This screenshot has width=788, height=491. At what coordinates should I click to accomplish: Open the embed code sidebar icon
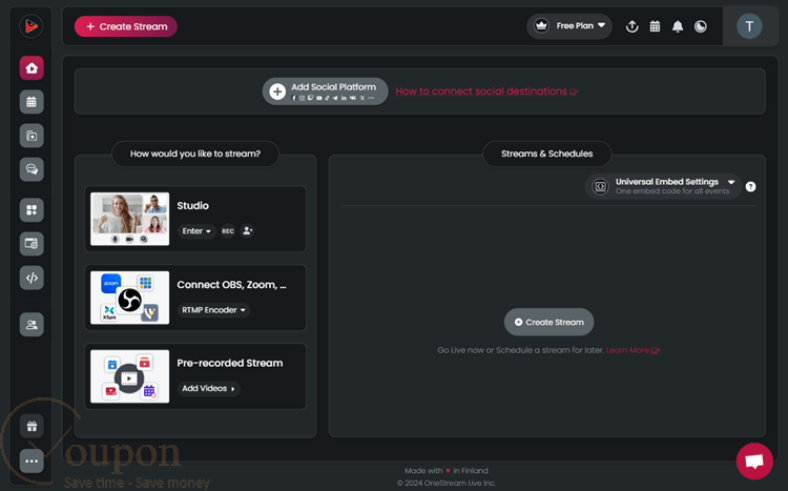coord(32,278)
